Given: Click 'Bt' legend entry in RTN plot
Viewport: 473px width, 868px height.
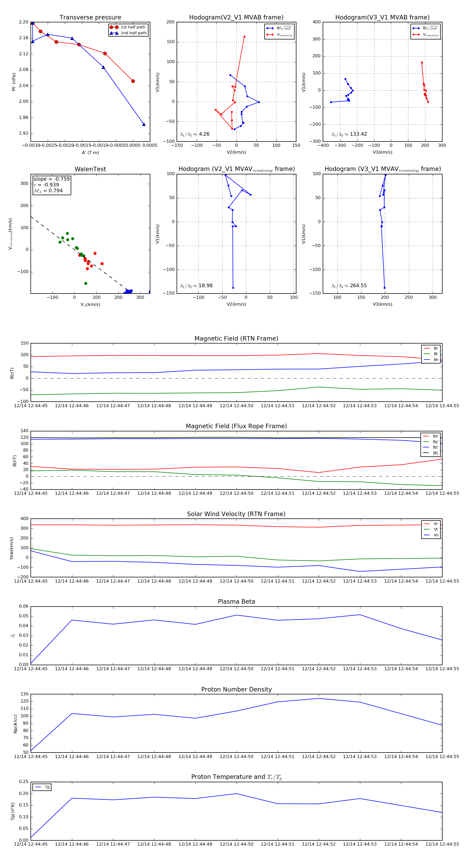Looking at the screenshot, I should coord(431,354).
